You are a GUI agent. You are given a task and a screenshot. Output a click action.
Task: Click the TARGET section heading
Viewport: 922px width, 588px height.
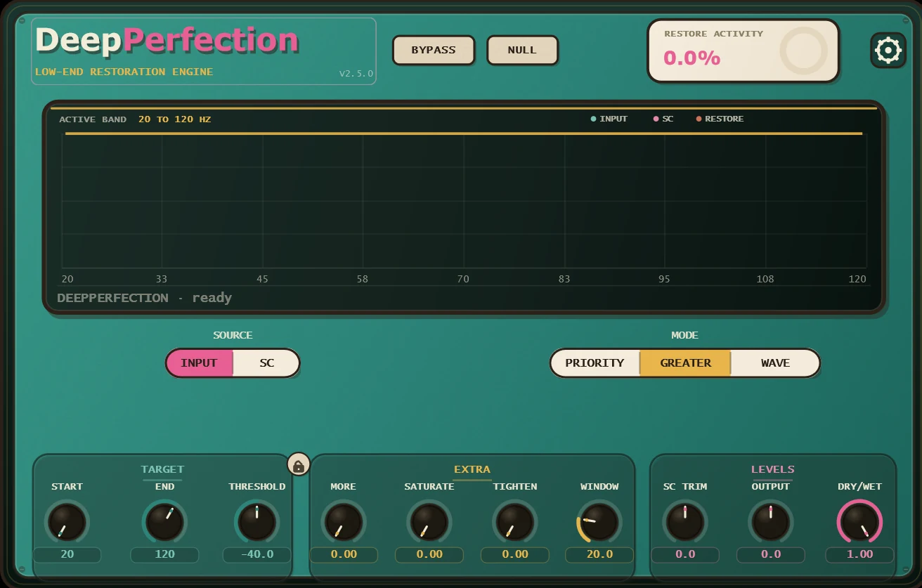click(x=162, y=469)
